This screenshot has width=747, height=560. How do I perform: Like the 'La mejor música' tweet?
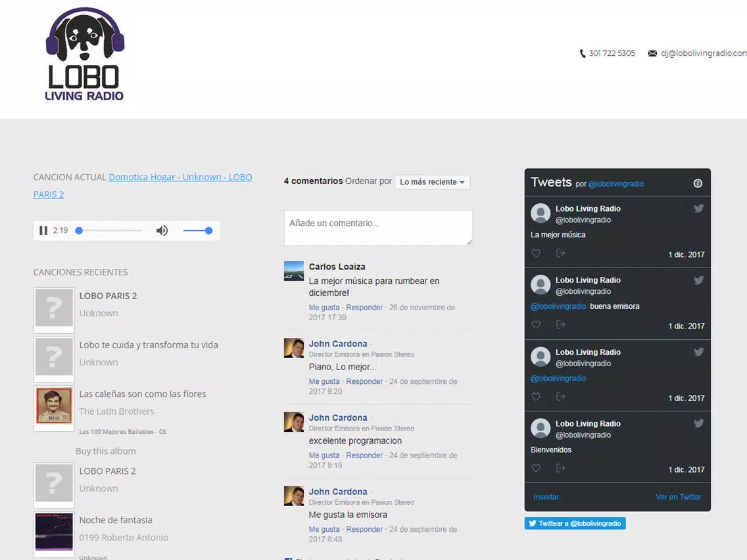[536, 253]
